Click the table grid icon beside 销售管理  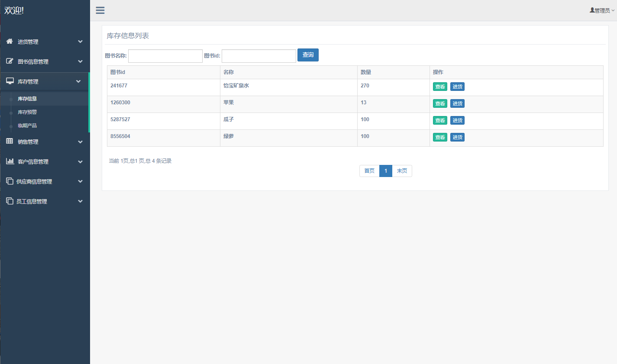click(x=10, y=141)
